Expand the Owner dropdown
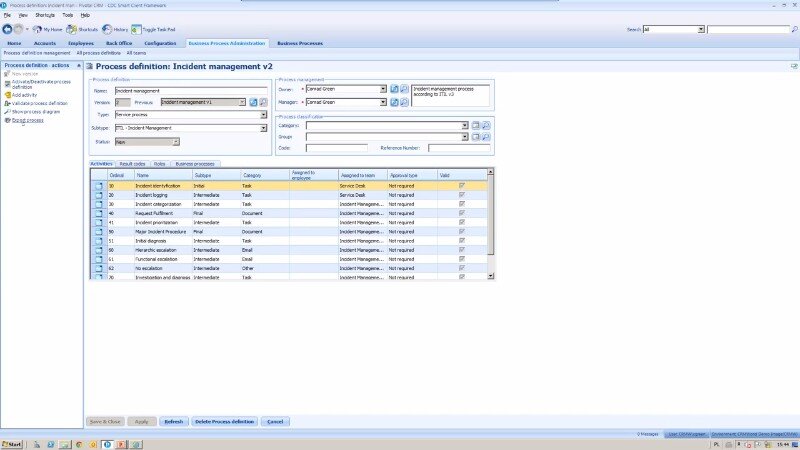The image size is (800, 450). tap(383, 89)
